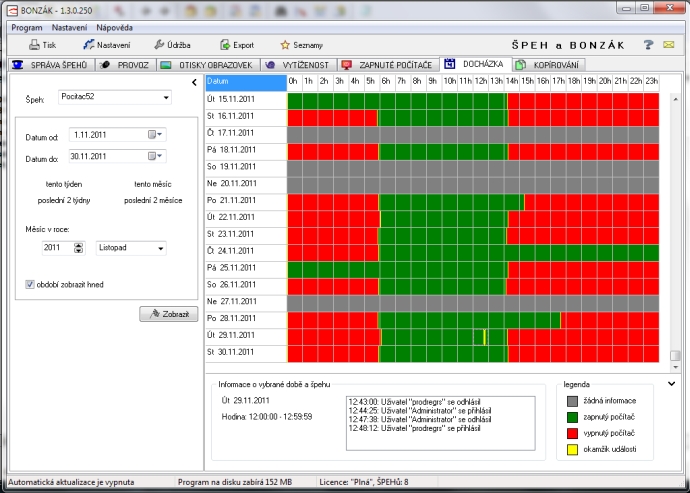Click the 23h column header
This screenshot has width=690, height=493.
click(651, 81)
